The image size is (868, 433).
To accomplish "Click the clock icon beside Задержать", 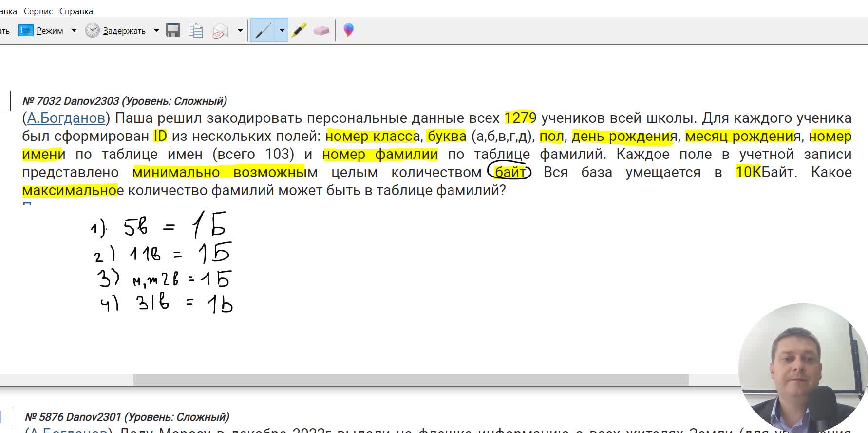I will [92, 30].
